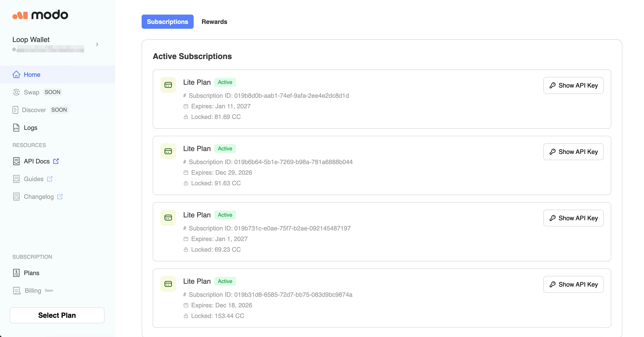Image resolution: width=644 pixels, height=337 pixels.
Task: Click the Home house icon
Action: [16, 75]
